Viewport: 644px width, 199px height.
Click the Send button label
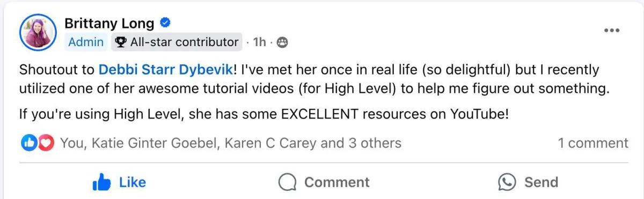(541, 182)
